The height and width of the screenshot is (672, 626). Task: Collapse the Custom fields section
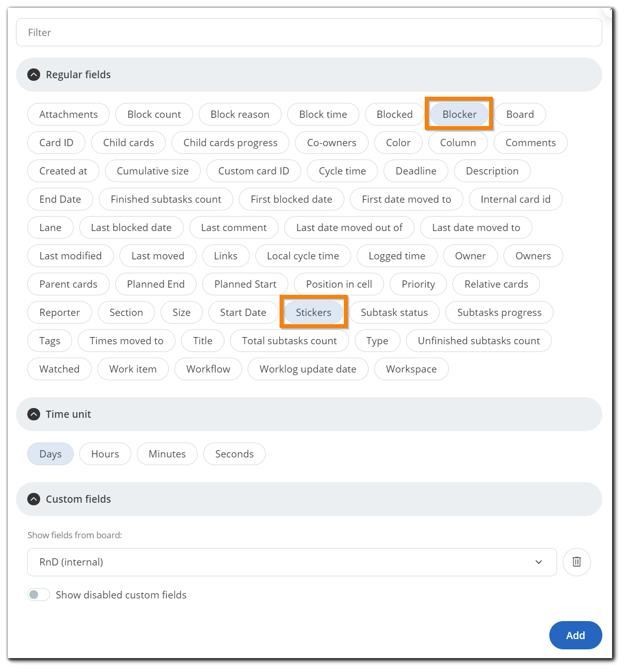pos(34,499)
